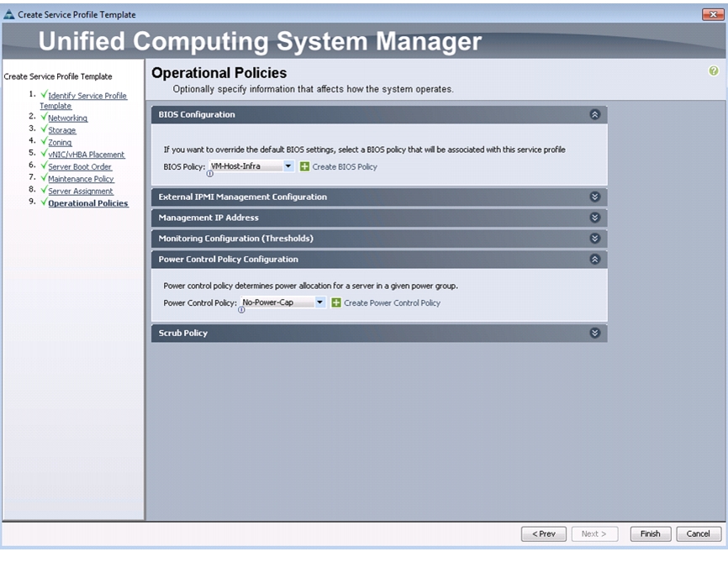Click the green plus icon for Create Power Control Policy
Viewport: 728px width, 578px height.
[336, 303]
